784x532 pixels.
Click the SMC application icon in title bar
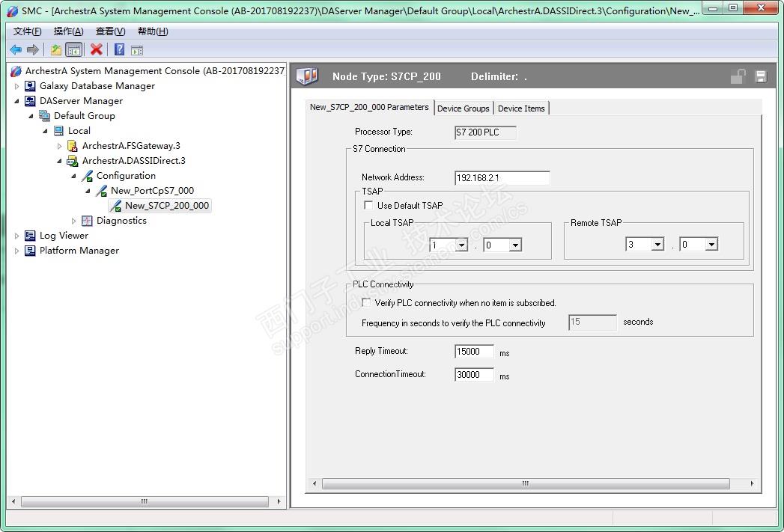[x=13, y=10]
